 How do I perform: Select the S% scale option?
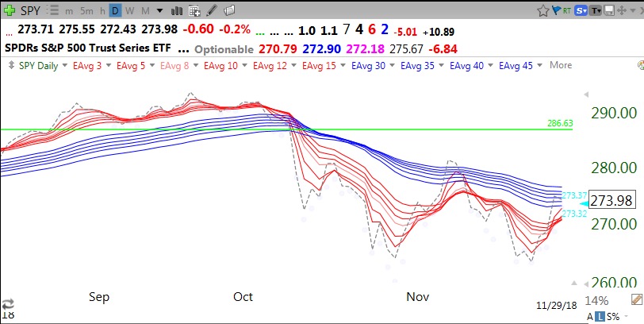click(x=612, y=317)
